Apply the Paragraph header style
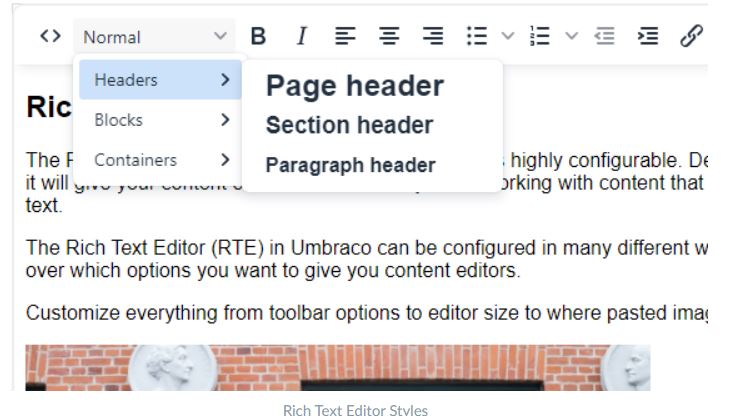The image size is (736, 416). pos(350,165)
